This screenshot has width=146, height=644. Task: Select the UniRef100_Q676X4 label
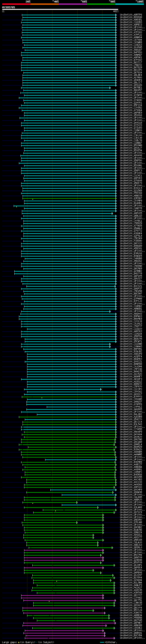(131, 72)
